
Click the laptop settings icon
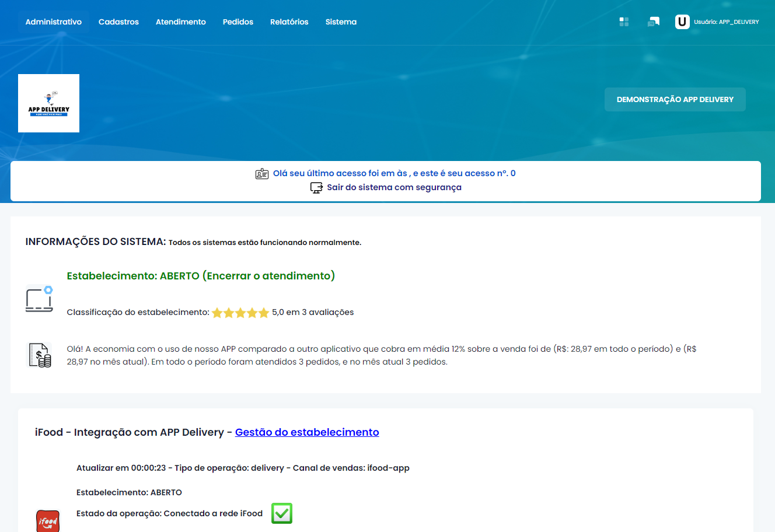click(x=40, y=298)
